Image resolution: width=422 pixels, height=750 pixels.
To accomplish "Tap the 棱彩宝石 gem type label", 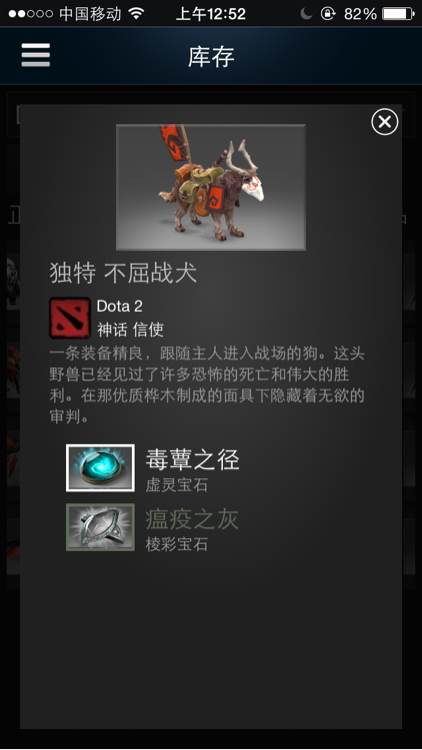I will point(177,544).
